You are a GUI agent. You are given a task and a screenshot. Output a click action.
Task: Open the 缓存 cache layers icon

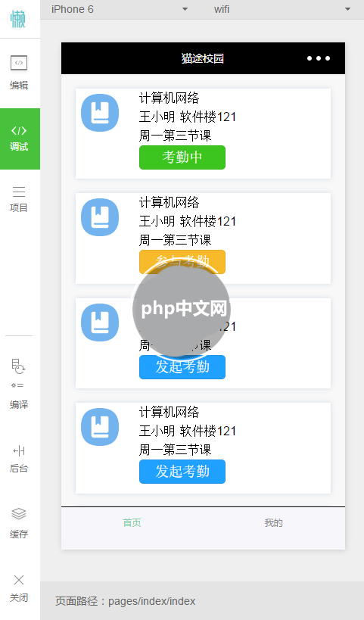click(19, 513)
